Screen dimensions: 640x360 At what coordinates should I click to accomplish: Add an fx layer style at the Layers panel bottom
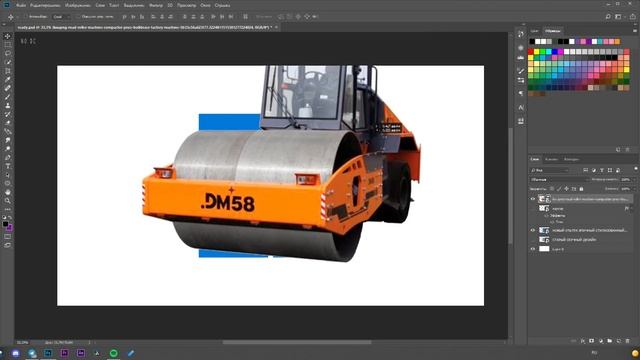click(582, 341)
